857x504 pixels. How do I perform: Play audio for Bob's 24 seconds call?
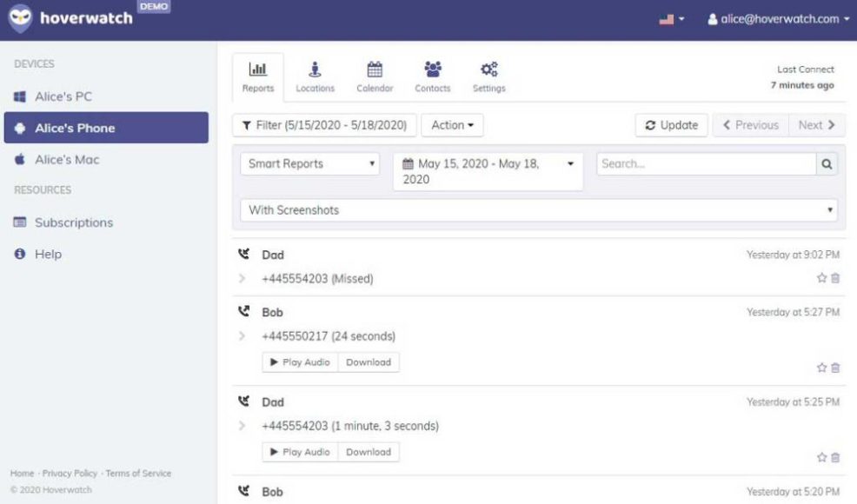[x=300, y=362]
